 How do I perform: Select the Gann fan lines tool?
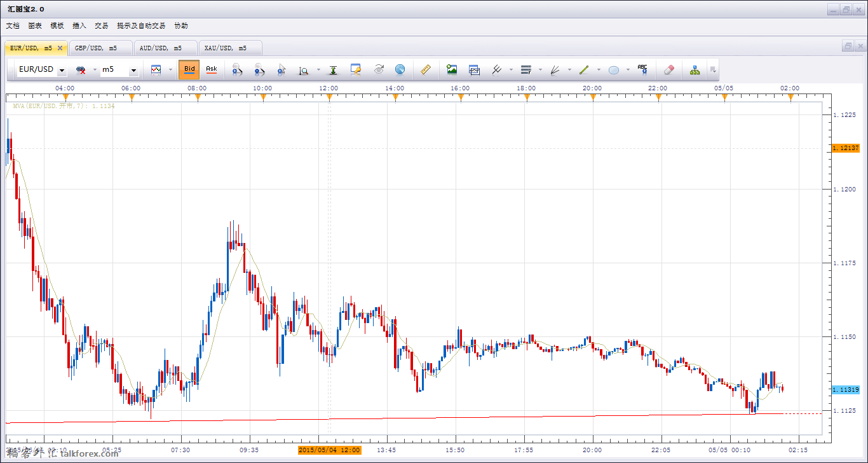coord(555,69)
